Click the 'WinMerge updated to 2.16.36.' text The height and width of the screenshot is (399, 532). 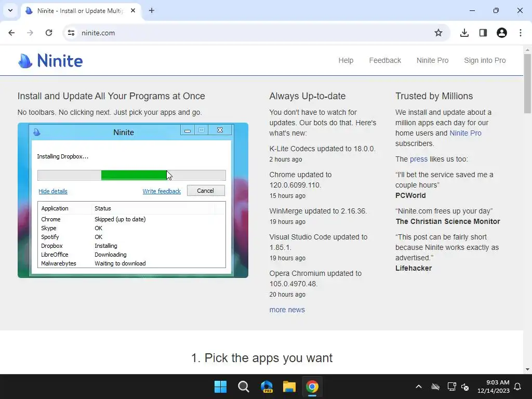pyautogui.click(x=318, y=211)
